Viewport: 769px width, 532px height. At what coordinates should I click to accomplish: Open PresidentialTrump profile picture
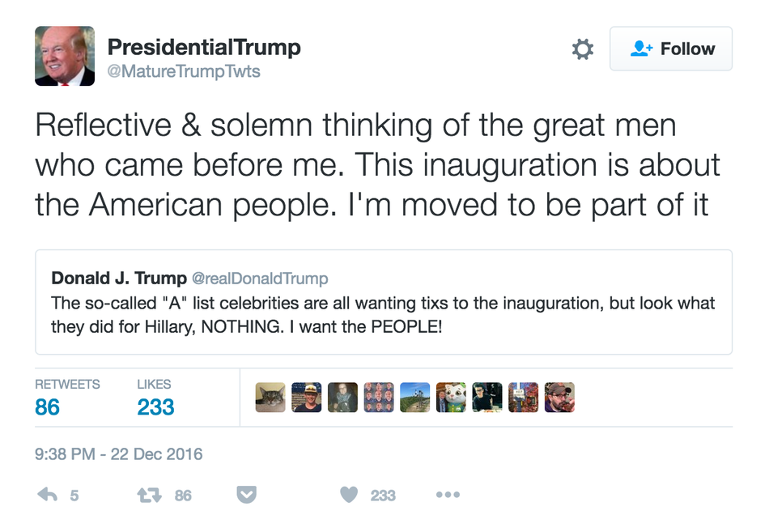[x=65, y=56]
